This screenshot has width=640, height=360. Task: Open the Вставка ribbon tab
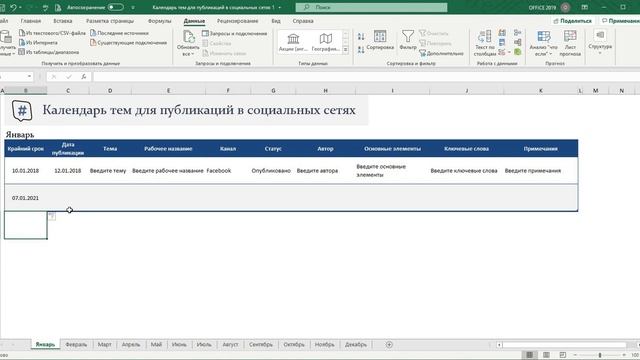62,21
